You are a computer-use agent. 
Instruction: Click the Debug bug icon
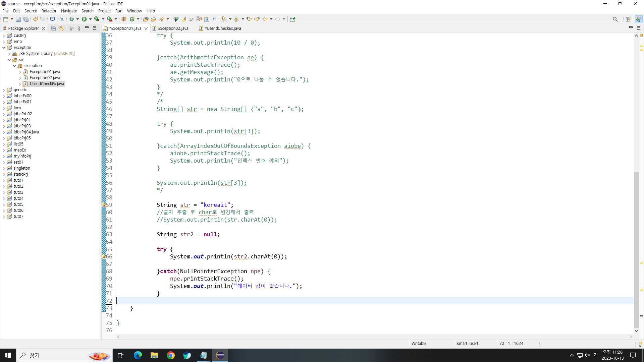tap(71, 19)
